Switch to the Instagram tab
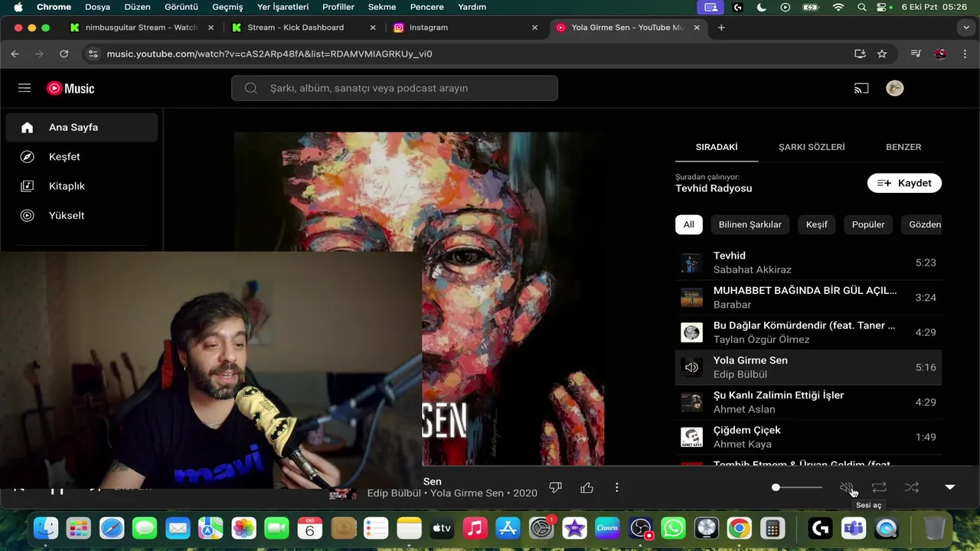Image resolution: width=980 pixels, height=551 pixels. tap(466, 28)
